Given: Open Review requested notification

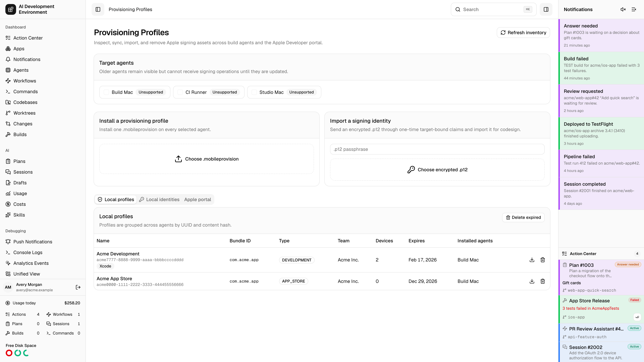Looking at the screenshot, I should [601, 101].
